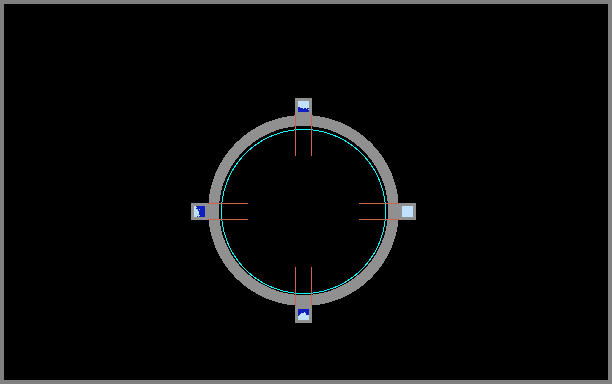Click gray connector beside the plain light-blue icon

click(393, 212)
